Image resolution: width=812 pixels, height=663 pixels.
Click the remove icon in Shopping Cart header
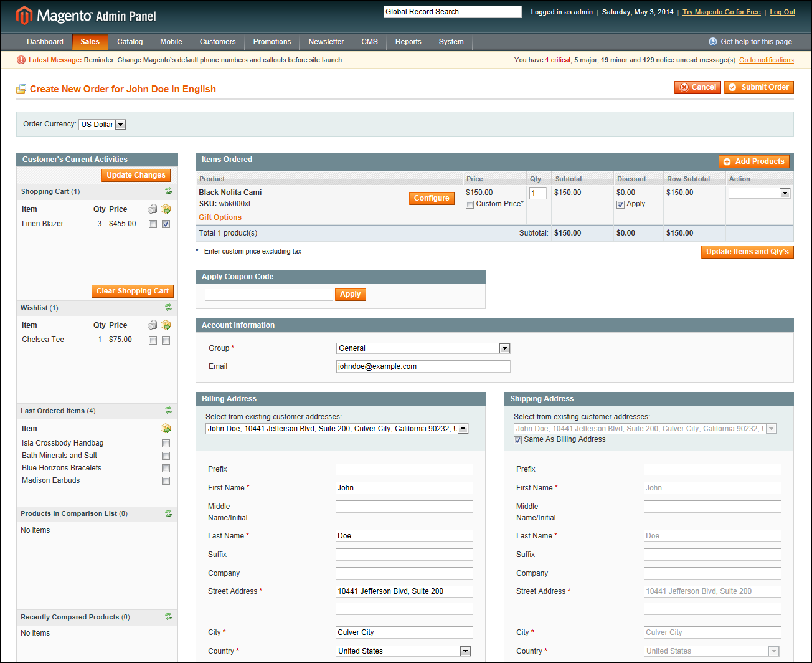coord(153,209)
